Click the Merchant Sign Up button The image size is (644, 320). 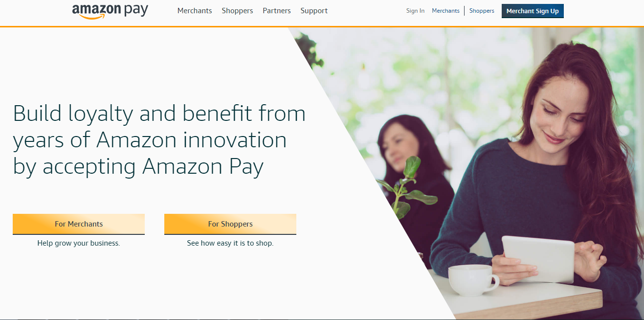pyautogui.click(x=533, y=11)
